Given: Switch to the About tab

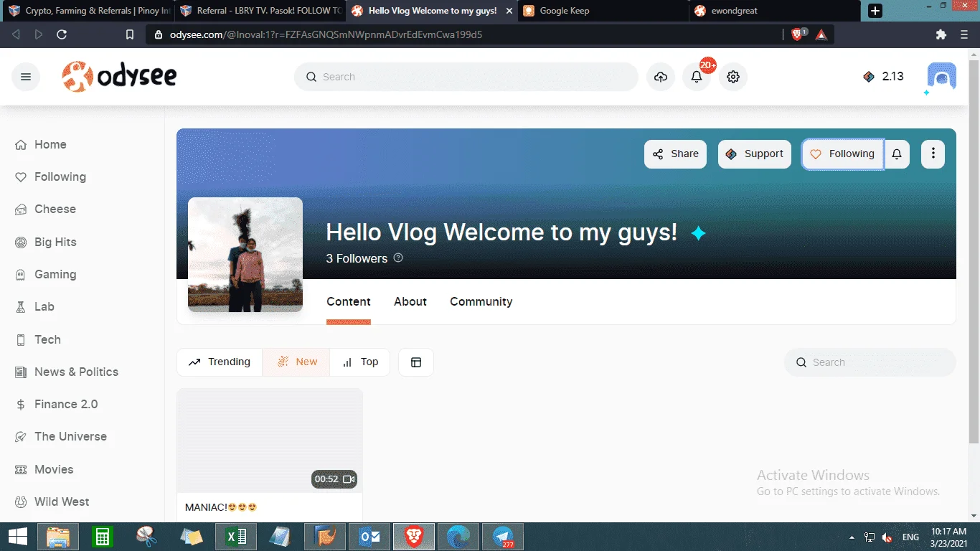Looking at the screenshot, I should [410, 301].
